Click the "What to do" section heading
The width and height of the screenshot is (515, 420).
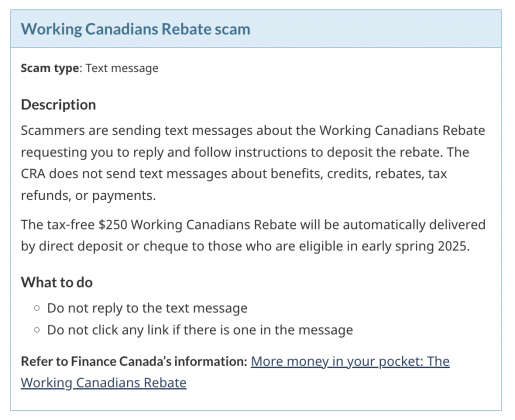point(57,282)
